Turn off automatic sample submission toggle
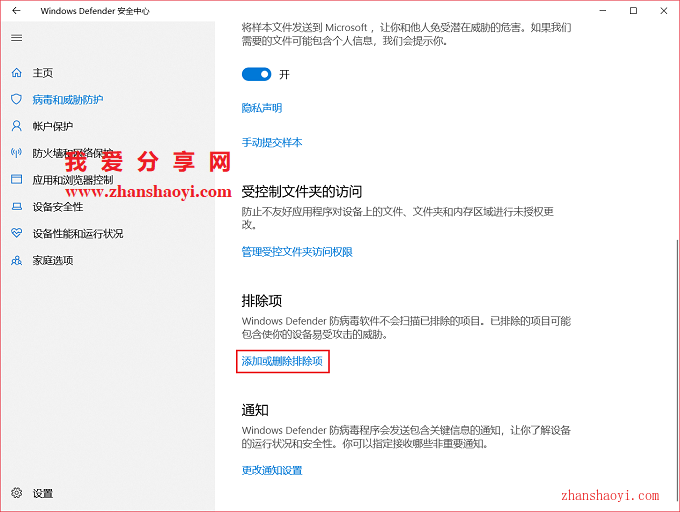This screenshot has height=512, width=680. pyautogui.click(x=256, y=75)
